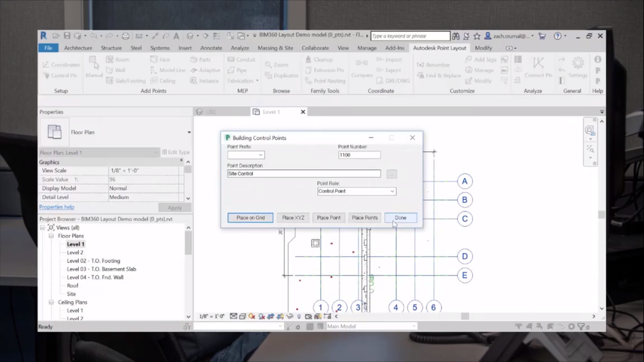
Task: Open the Point Layout Settings gear
Action: (578, 68)
